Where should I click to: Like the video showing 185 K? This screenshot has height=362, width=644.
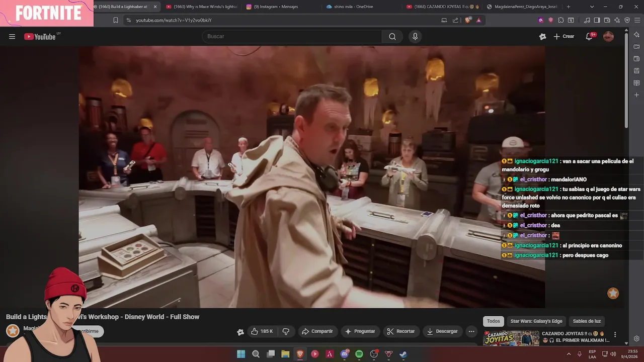click(x=263, y=331)
